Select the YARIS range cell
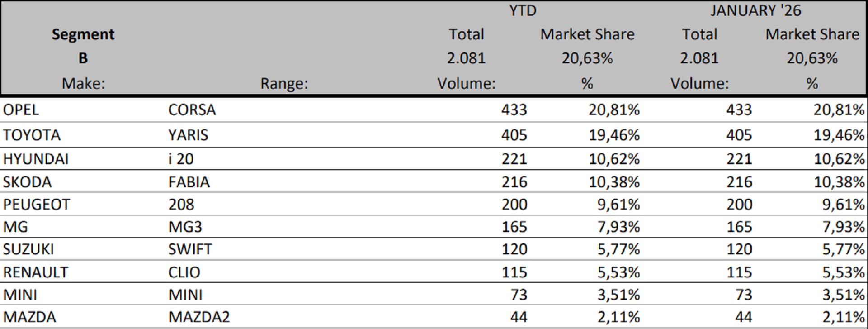Viewport: 868px width, 329px height. pyautogui.click(x=188, y=135)
